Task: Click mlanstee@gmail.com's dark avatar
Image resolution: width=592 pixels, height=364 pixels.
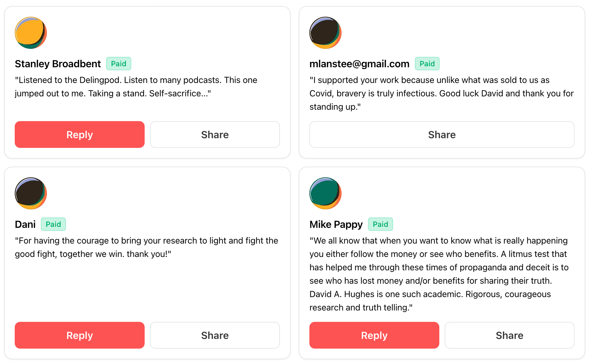Action: pyautogui.click(x=325, y=33)
